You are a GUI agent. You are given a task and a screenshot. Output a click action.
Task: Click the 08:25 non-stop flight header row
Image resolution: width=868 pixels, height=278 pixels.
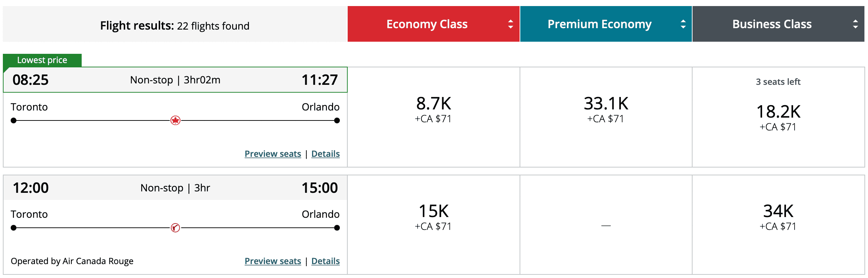(175, 80)
